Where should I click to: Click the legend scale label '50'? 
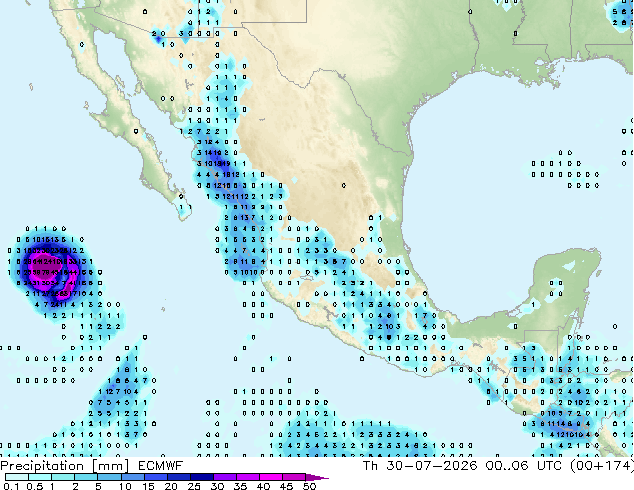pyautogui.click(x=309, y=486)
